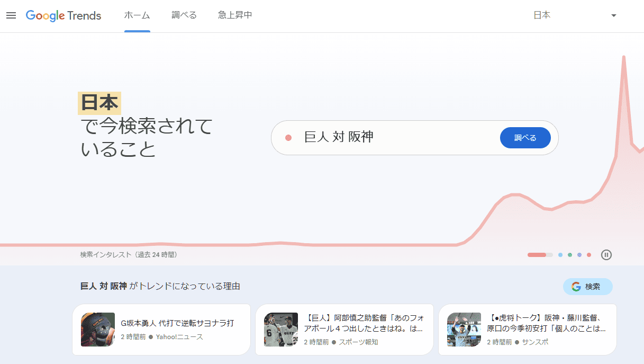Click the Yahoo!ニュース article thumbnail image

(98, 330)
